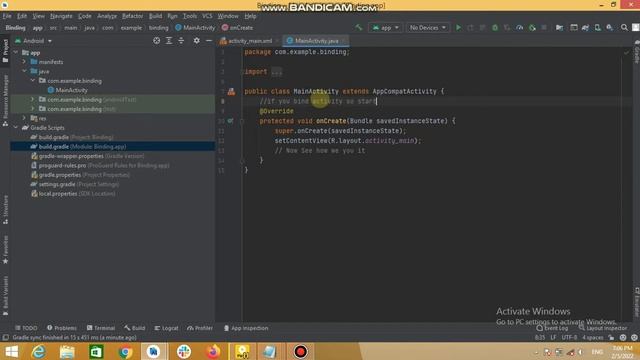
Task: Click the Sync Project with Gradle icon
Action: tap(585, 28)
